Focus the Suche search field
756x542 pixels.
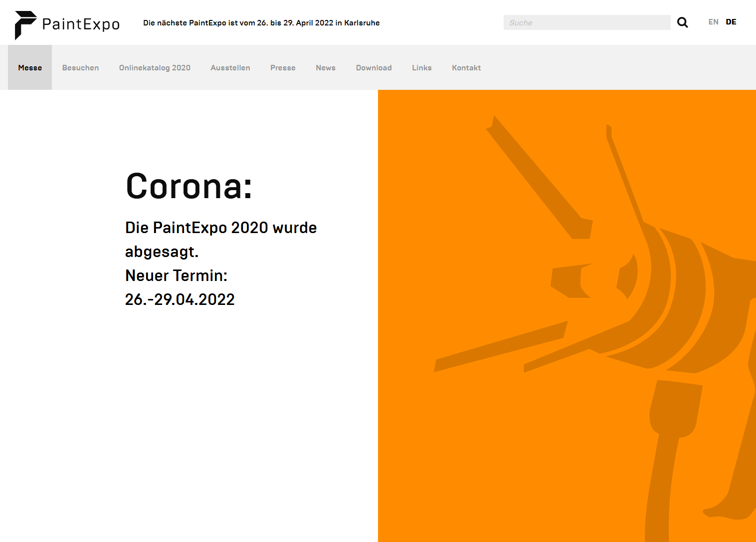coord(587,22)
